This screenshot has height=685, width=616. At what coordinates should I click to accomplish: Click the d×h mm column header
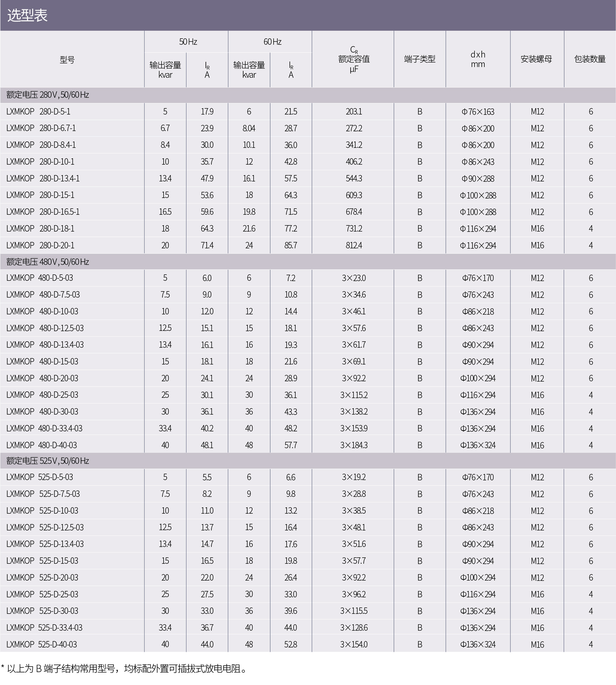point(478,59)
